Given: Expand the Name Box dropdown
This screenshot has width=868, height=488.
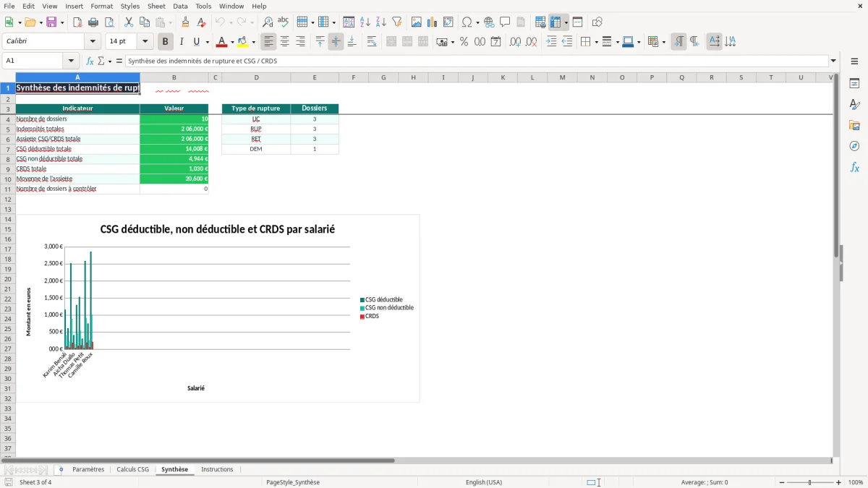Looking at the screenshot, I should pos(71,61).
